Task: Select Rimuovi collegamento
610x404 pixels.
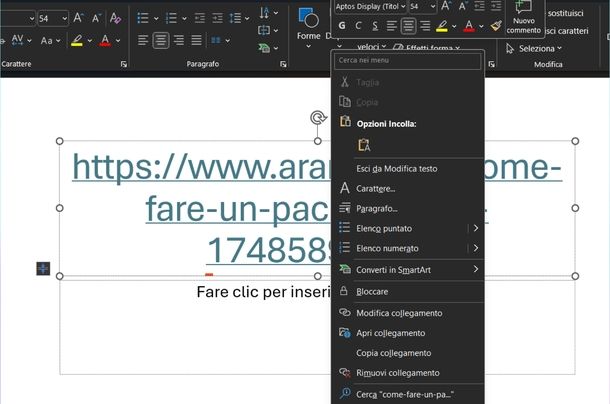Action: pyautogui.click(x=407, y=373)
